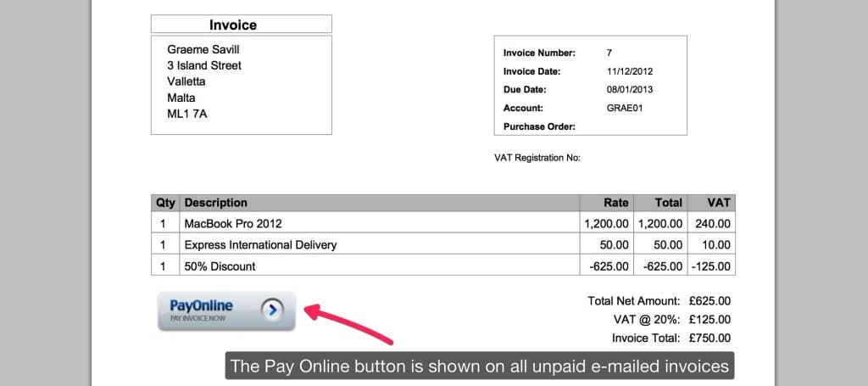Click the 50% Discount line item
The image size is (868, 386).
click(220, 266)
